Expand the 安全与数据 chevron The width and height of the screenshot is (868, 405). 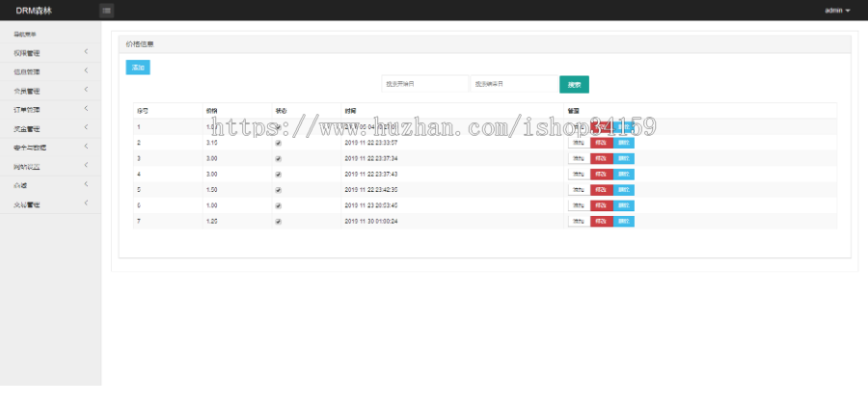[87, 147]
